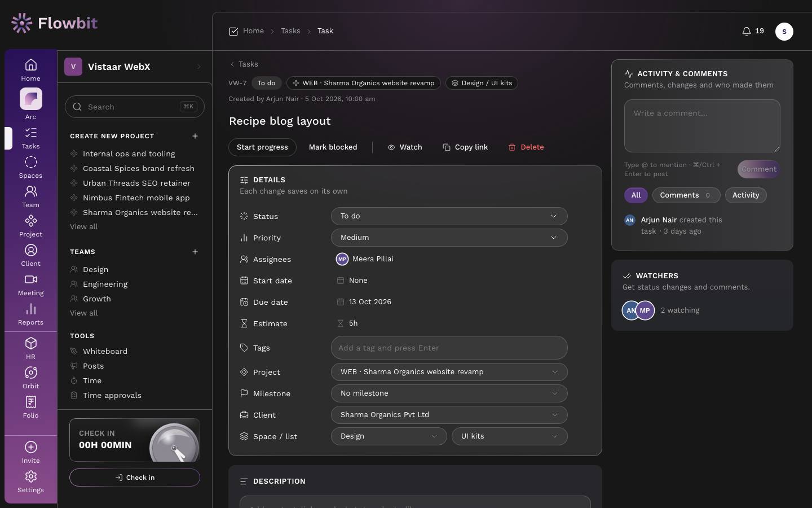812x508 pixels.
Task: Open the Reports chart icon
Action: click(30, 309)
